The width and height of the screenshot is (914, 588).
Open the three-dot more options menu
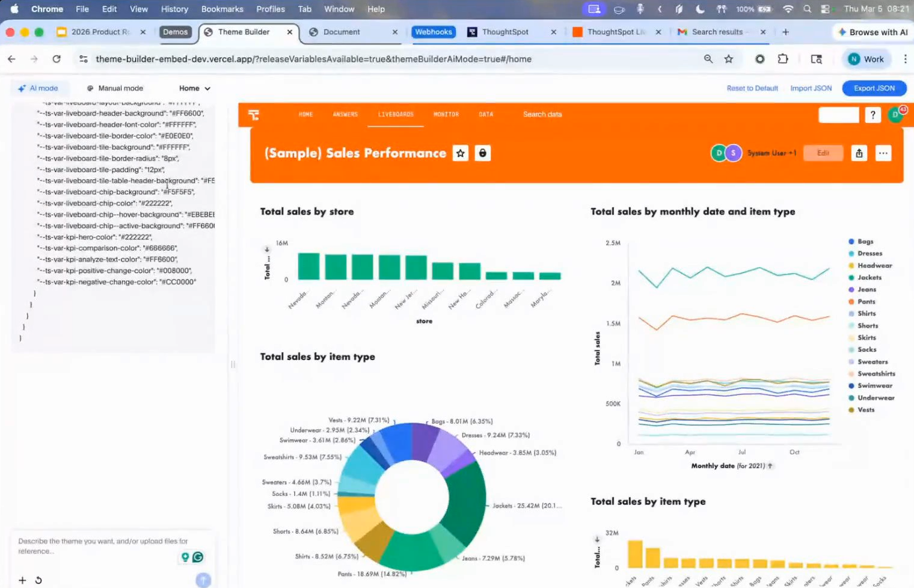[x=883, y=153]
